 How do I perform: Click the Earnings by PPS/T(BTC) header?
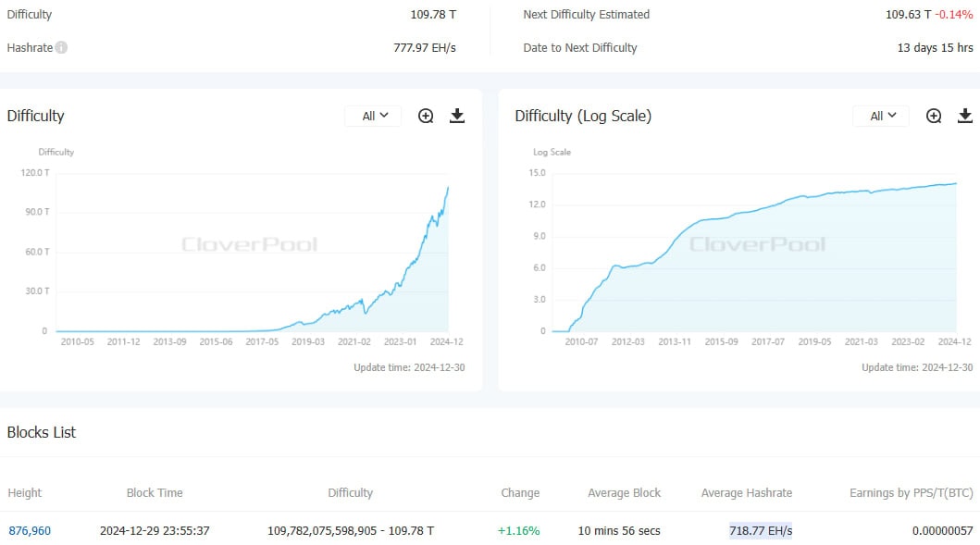pyautogui.click(x=911, y=492)
